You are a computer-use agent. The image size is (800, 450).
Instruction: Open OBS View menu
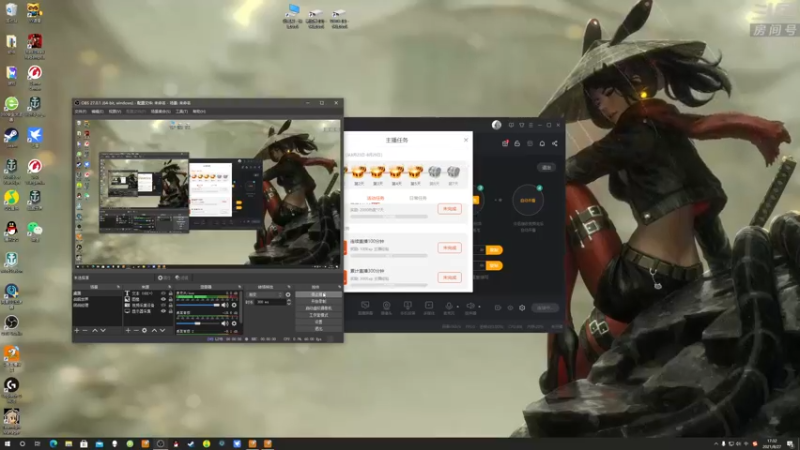click(x=115, y=111)
